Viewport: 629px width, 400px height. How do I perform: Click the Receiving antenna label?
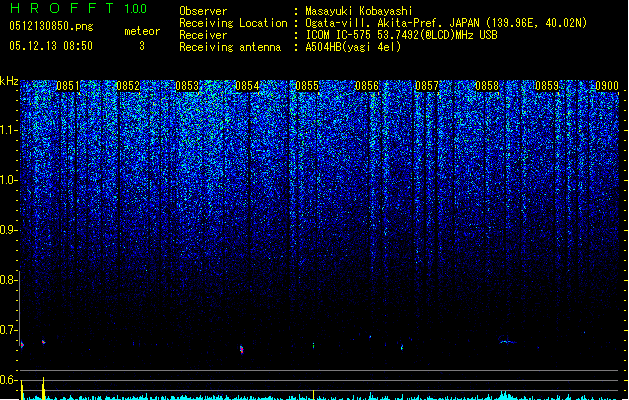click(230, 47)
